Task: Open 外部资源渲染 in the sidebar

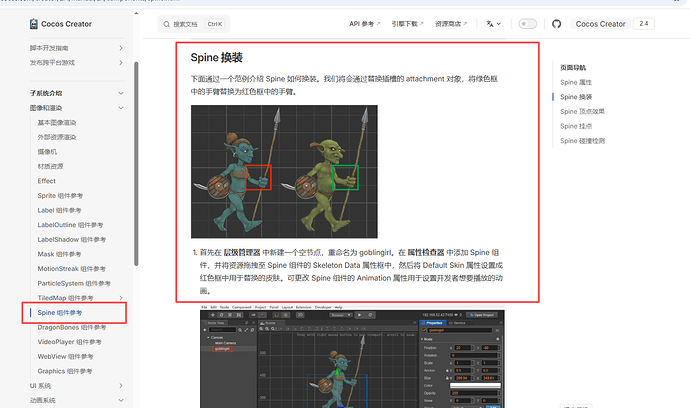Action: pos(57,137)
